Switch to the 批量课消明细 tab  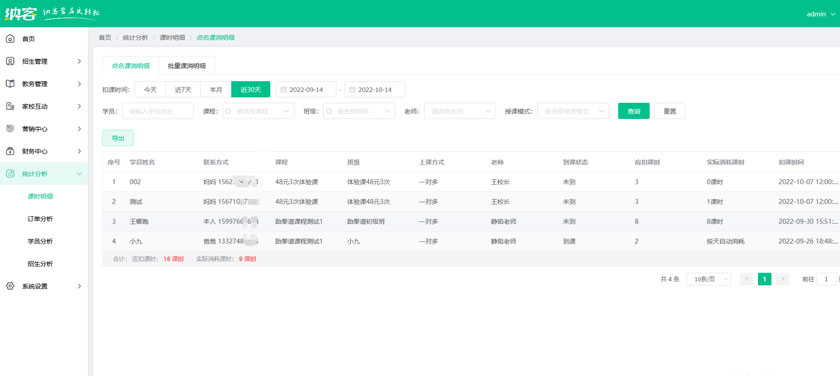click(186, 66)
